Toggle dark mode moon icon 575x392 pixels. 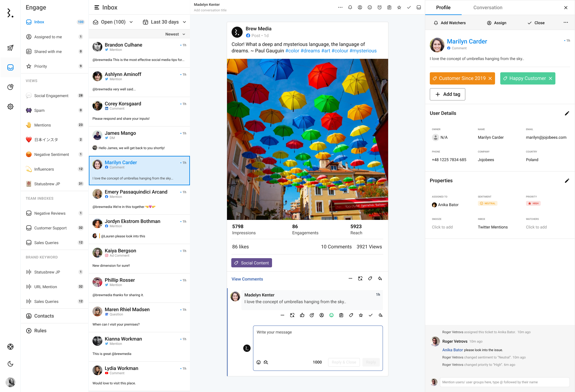[x=10, y=364]
